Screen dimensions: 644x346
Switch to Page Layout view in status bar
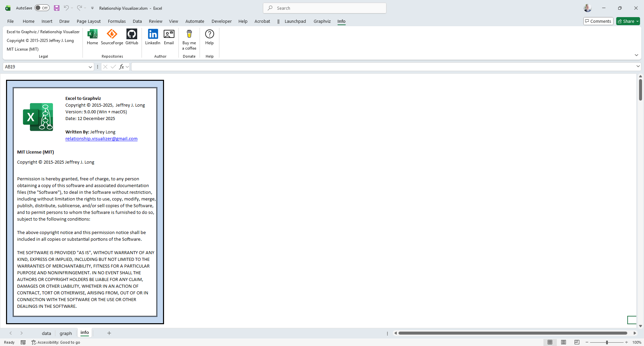(x=563, y=342)
